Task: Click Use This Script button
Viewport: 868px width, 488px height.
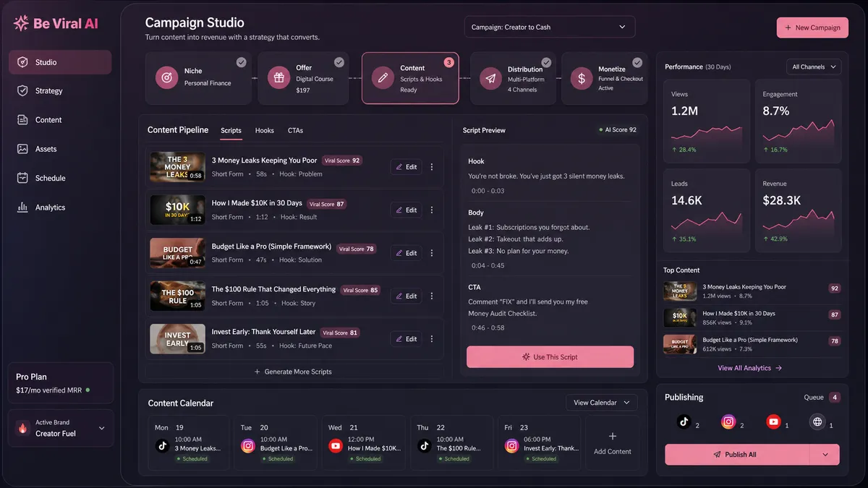Action: tap(550, 357)
